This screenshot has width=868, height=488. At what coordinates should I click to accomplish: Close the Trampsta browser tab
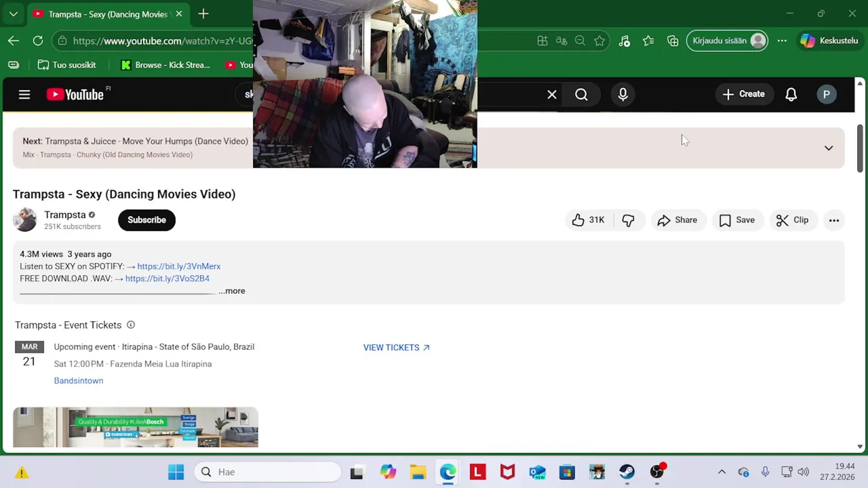tap(179, 14)
